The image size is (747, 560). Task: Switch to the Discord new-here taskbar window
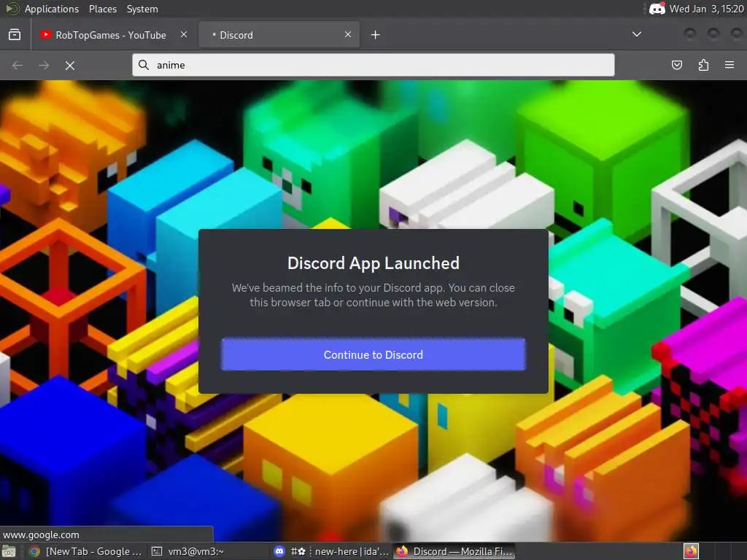pyautogui.click(x=332, y=551)
